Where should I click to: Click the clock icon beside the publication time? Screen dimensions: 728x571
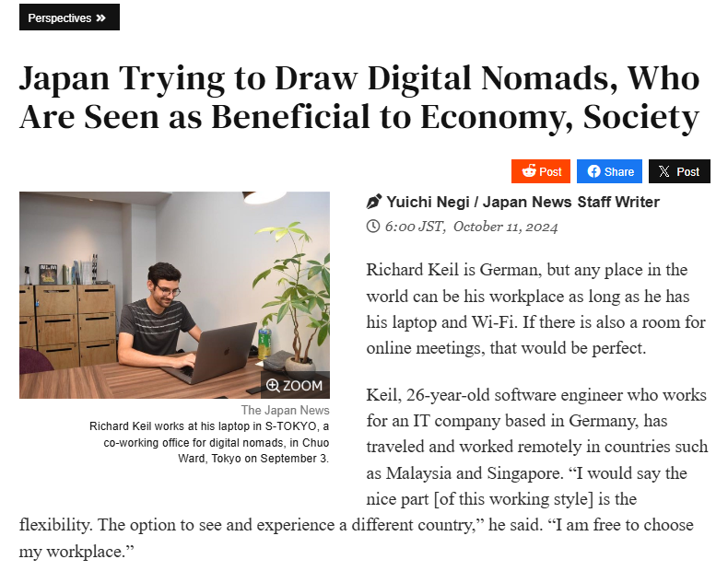pos(373,227)
